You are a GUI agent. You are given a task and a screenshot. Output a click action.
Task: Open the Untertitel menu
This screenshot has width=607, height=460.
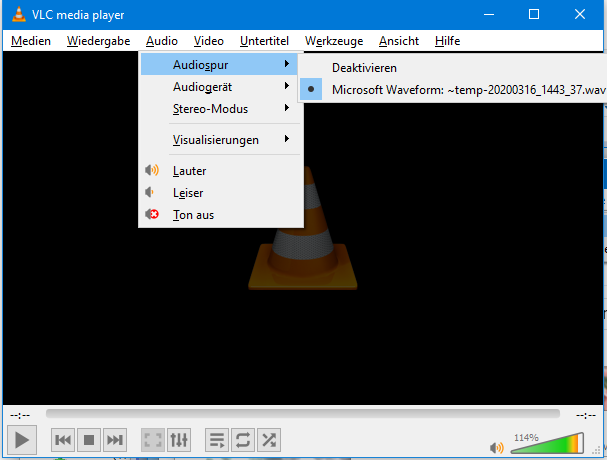[x=264, y=41]
